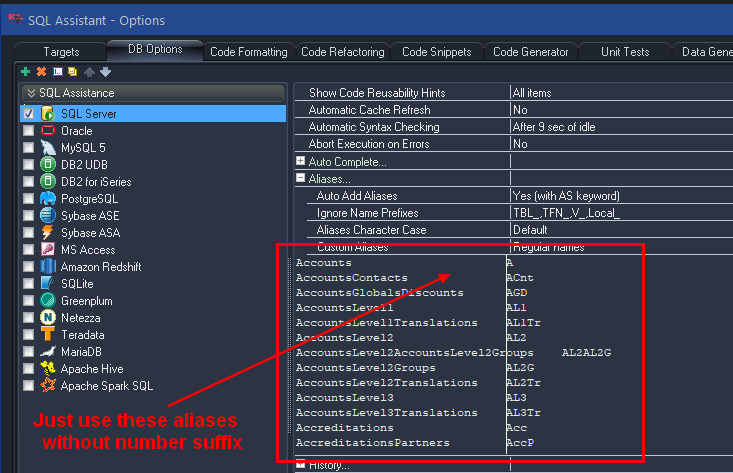Check the DB2 UDB checkbox

click(x=29, y=165)
